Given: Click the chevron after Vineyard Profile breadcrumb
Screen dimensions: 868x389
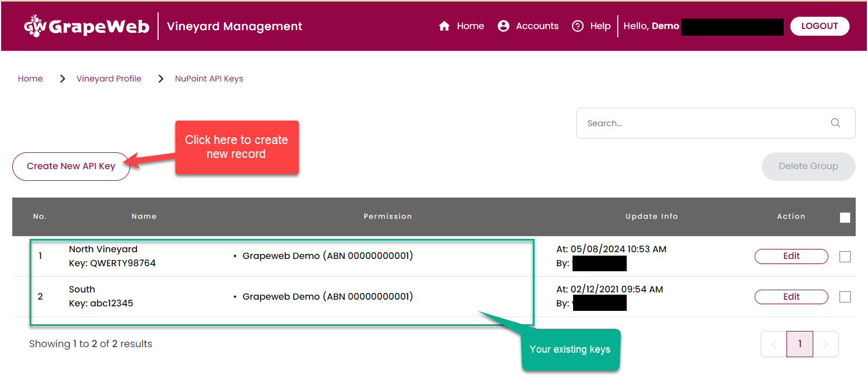Looking at the screenshot, I should [x=160, y=79].
